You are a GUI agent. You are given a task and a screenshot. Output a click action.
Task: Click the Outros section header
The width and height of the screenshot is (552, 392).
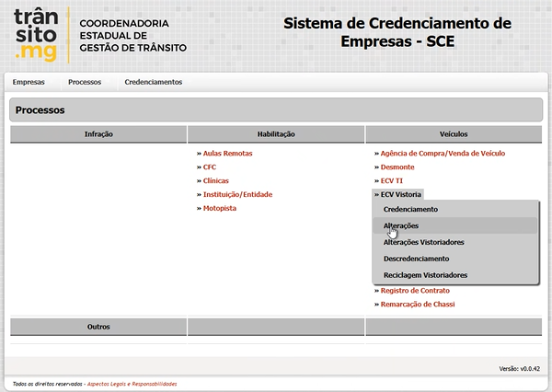click(98, 327)
